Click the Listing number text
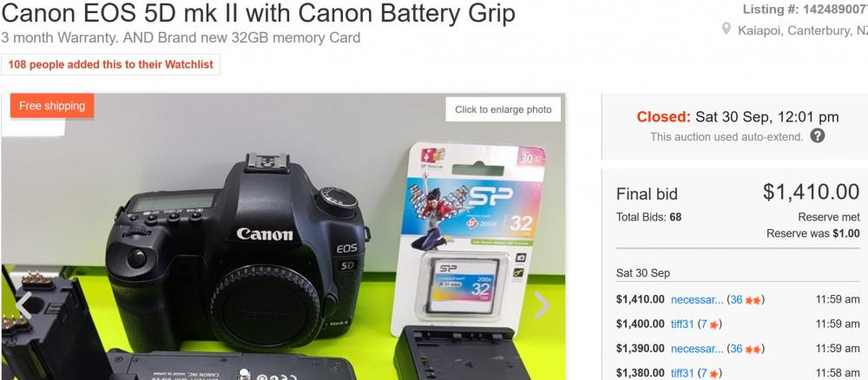The width and height of the screenshot is (868, 380). tap(805, 10)
